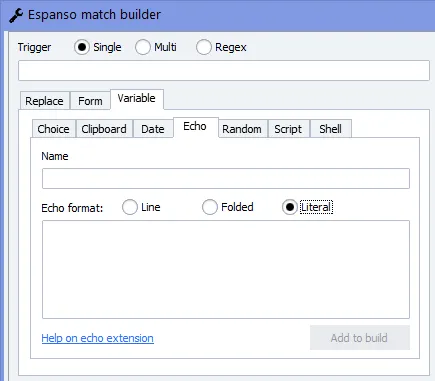
Task: Click the Name label above the field
Action: pos(55,156)
